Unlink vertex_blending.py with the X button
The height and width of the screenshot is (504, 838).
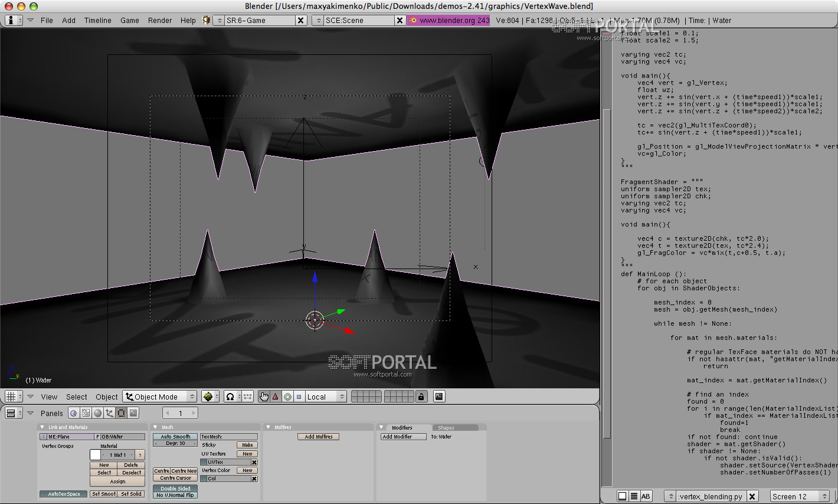[752, 496]
